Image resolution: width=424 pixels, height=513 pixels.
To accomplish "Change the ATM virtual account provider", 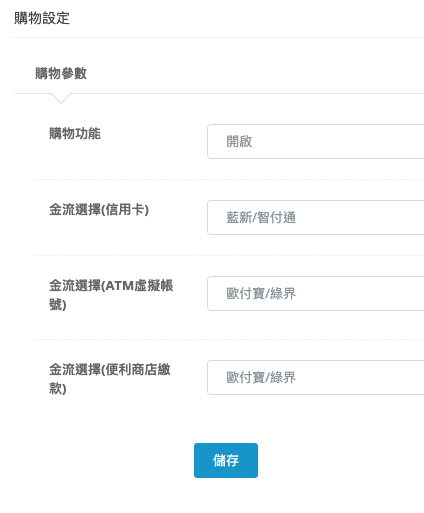I will coord(316,293).
